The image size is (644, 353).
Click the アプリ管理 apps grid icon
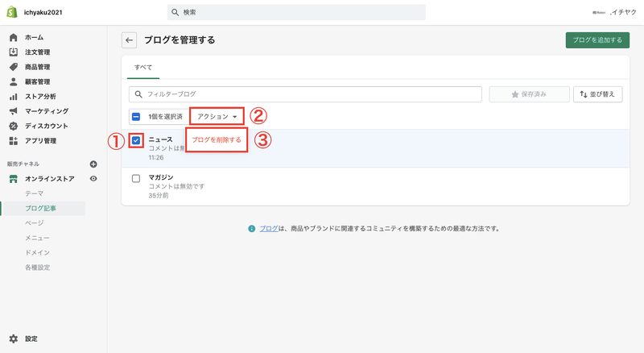click(13, 141)
